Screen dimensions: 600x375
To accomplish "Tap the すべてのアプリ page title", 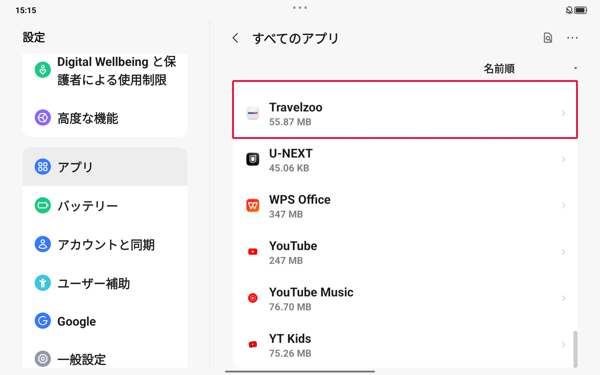I will pos(295,38).
